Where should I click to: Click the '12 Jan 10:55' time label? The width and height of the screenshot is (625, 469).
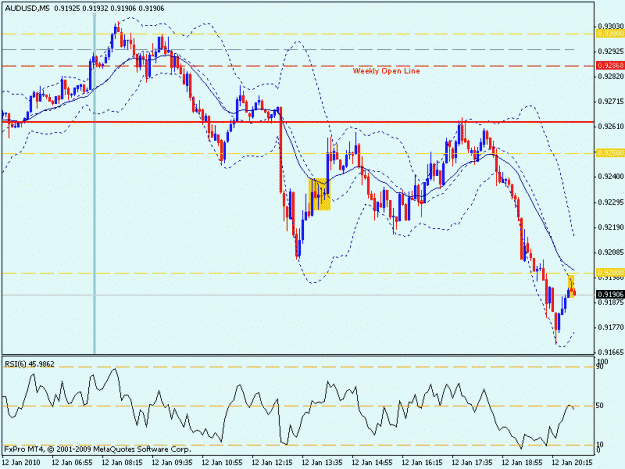[x=222, y=462]
